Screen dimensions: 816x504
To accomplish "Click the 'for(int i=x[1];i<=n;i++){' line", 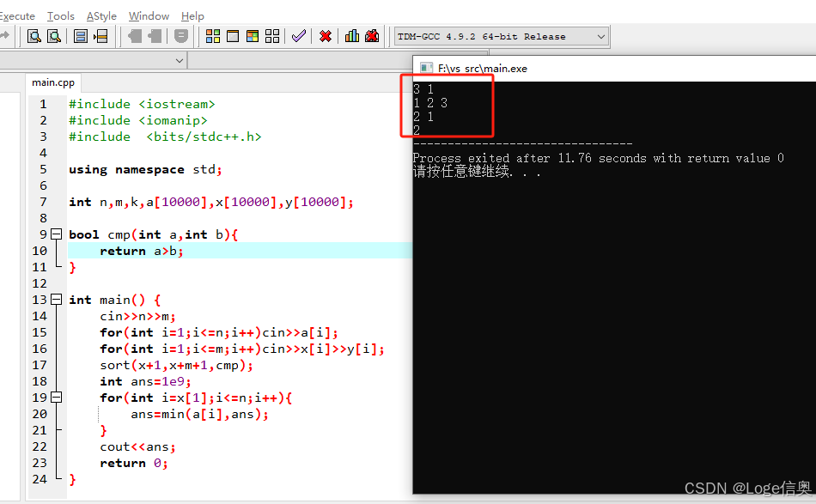I will 196,398.
